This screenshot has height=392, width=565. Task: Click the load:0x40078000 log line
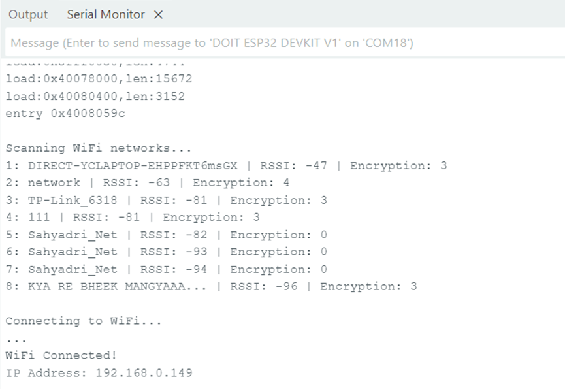pos(99,79)
